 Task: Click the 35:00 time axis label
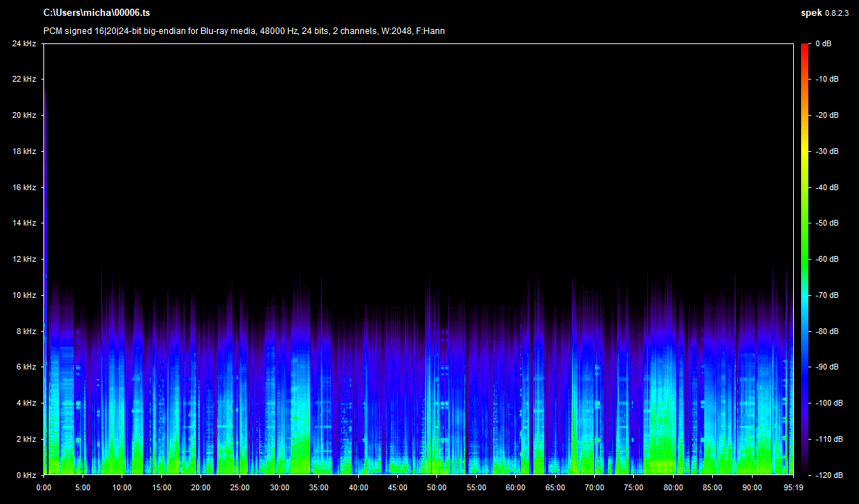[318, 487]
